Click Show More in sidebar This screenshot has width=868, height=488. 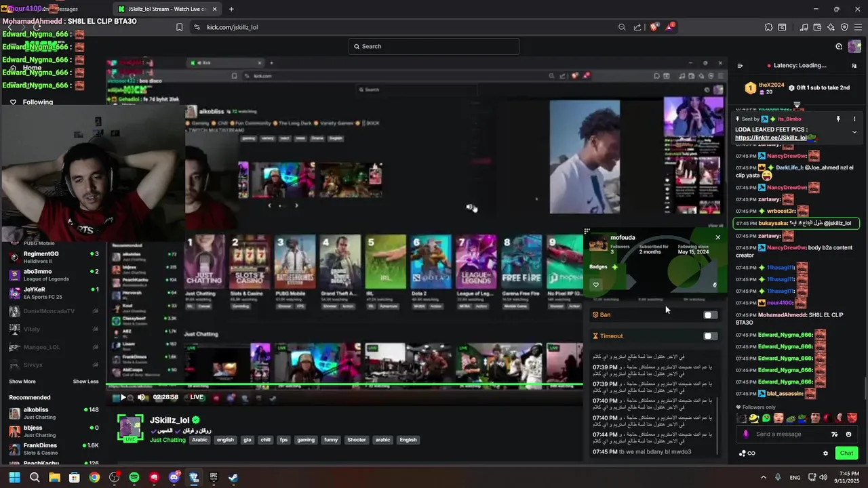click(22, 382)
